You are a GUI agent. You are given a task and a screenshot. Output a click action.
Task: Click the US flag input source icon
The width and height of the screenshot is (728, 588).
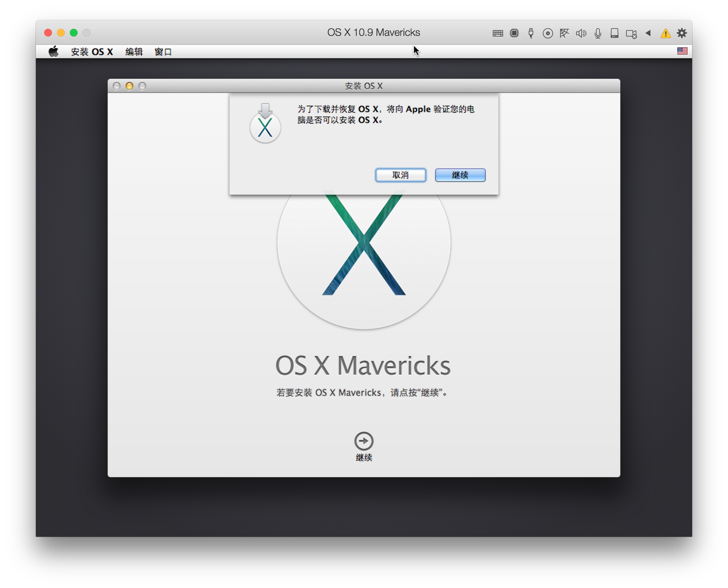point(682,51)
